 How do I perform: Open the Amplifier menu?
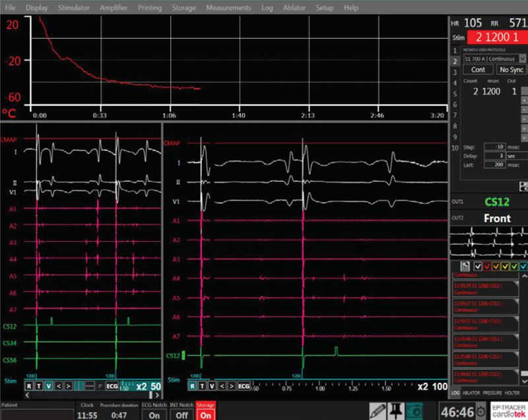(x=114, y=7)
